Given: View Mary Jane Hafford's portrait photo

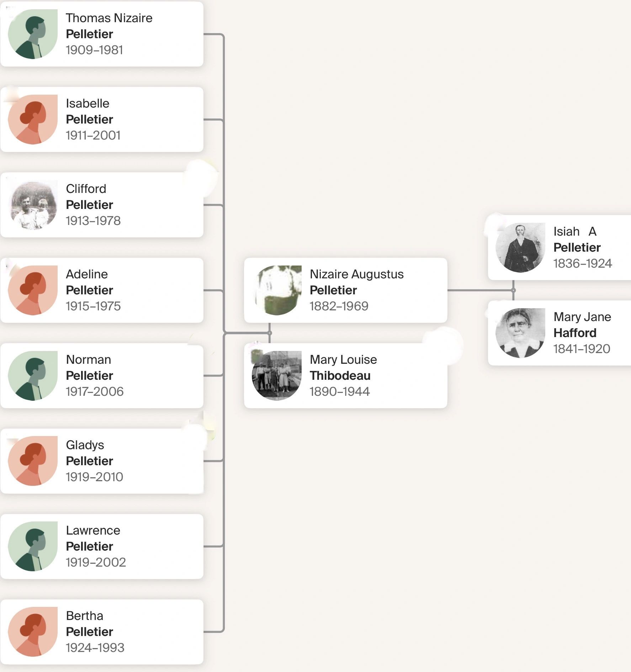Looking at the screenshot, I should pos(520,333).
